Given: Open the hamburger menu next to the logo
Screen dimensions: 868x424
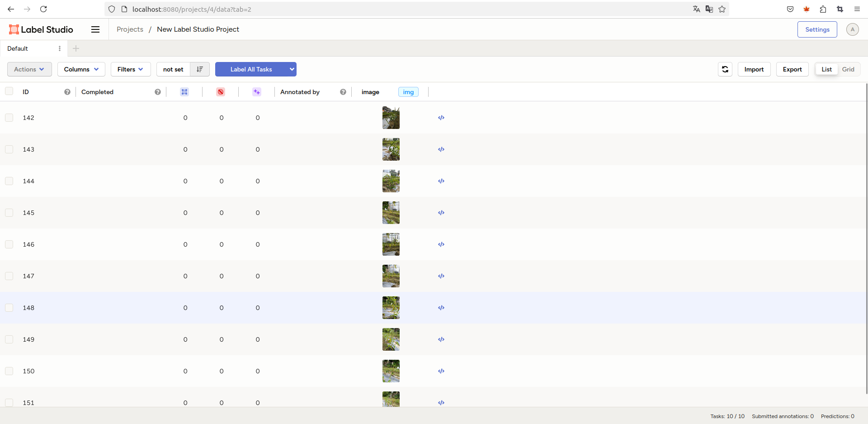Looking at the screenshot, I should [95, 29].
